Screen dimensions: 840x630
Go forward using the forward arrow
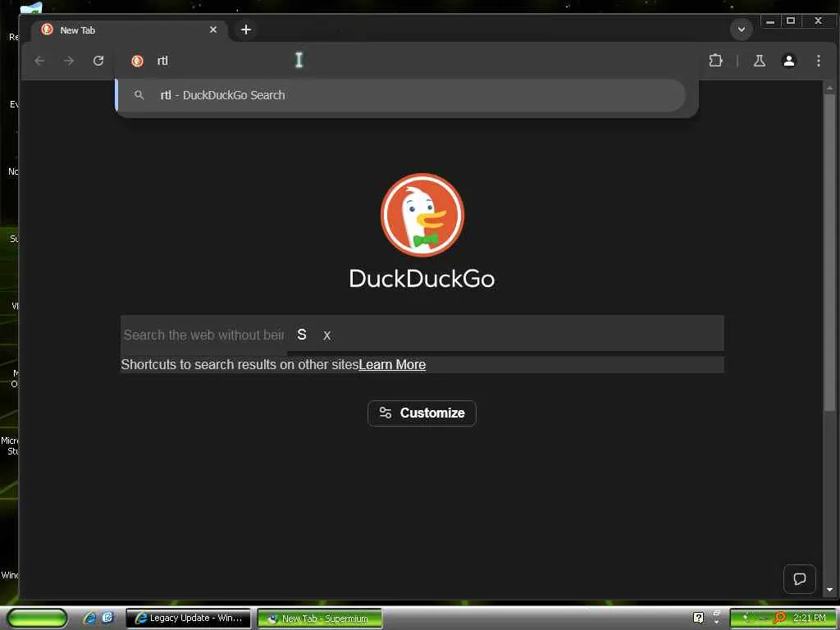[69, 61]
